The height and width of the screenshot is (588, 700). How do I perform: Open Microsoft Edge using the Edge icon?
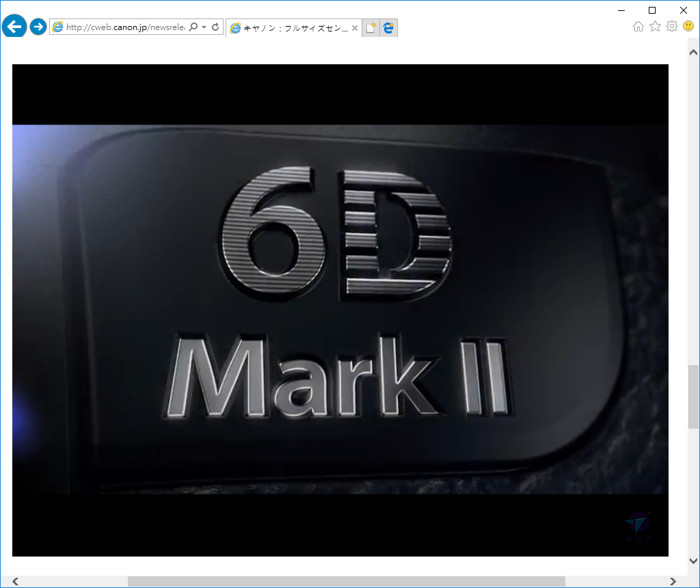pyautogui.click(x=388, y=27)
